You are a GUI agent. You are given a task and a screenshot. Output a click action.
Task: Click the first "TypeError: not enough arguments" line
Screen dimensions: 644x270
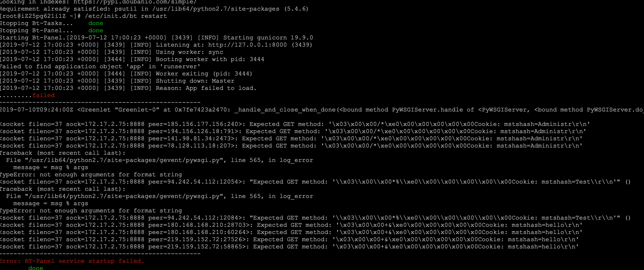click(91, 175)
